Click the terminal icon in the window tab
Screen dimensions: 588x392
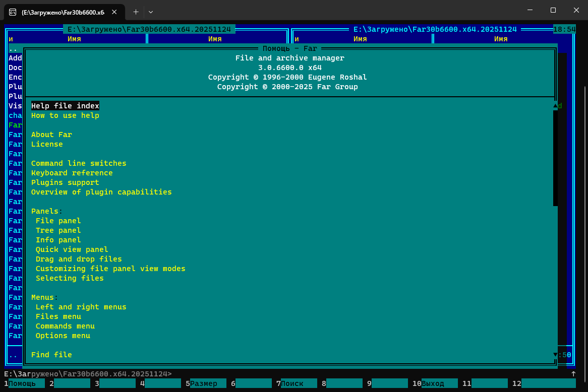click(x=13, y=12)
